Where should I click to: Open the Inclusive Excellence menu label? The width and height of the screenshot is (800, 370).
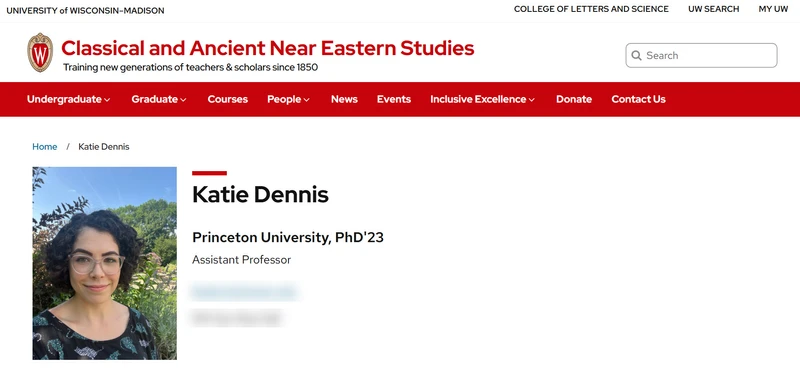tap(478, 99)
